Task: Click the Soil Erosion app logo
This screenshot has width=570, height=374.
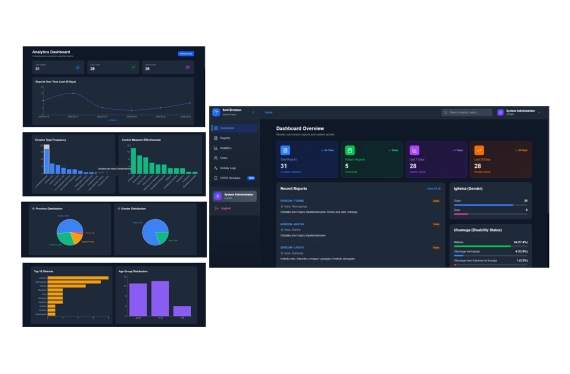Action: click(x=216, y=112)
